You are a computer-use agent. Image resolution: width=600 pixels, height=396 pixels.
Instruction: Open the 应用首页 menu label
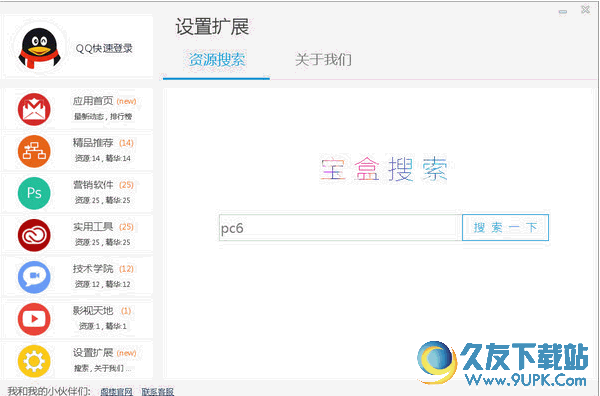[93, 101]
